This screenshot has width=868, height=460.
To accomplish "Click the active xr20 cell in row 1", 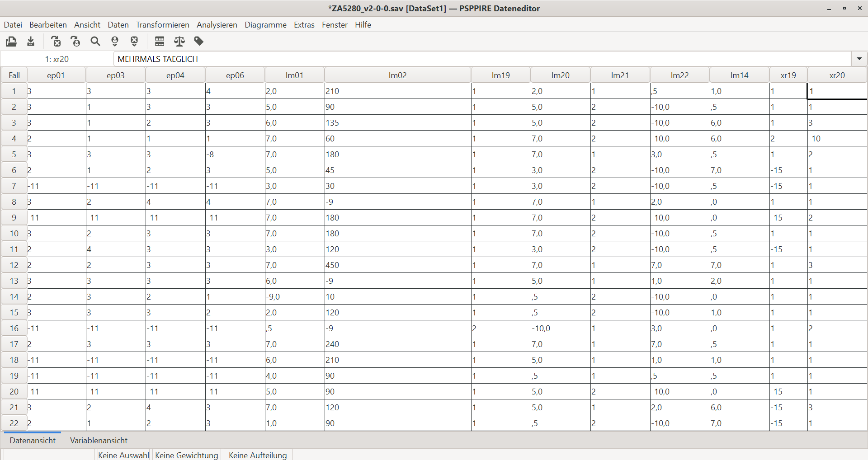I will pos(837,91).
